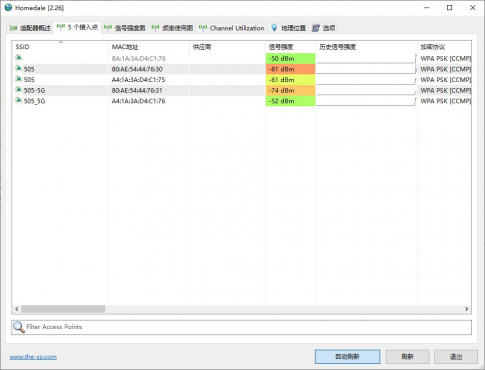Click the 505_5G SSID text
This screenshot has height=370, width=485.
point(34,101)
